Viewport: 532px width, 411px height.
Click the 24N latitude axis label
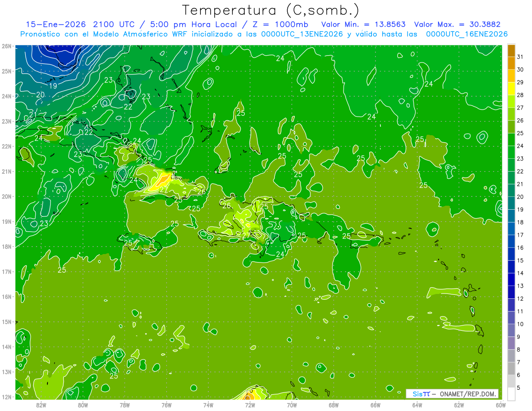(7, 96)
